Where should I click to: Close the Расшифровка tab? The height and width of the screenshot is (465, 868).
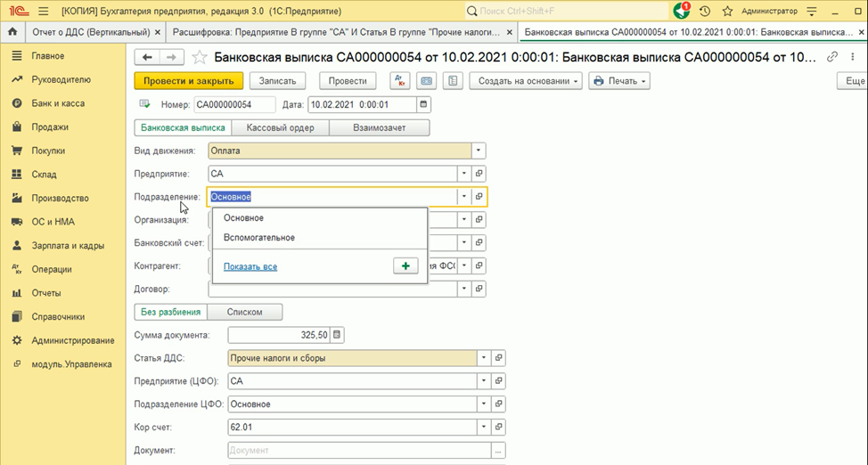[510, 33]
